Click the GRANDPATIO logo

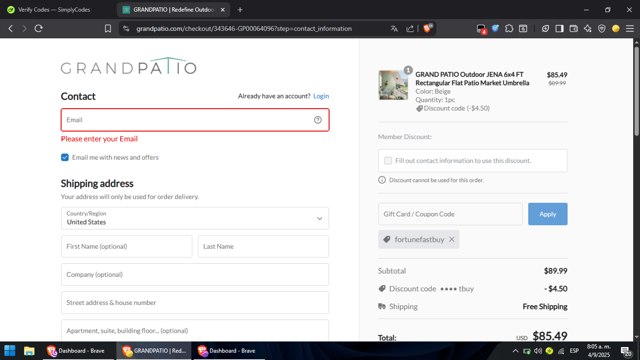point(129,66)
